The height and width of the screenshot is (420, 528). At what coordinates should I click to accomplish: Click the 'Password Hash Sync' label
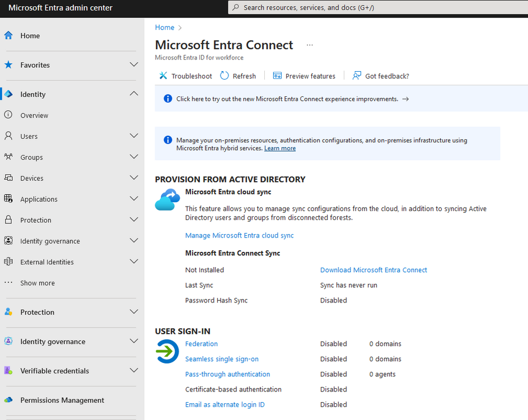tap(216, 300)
